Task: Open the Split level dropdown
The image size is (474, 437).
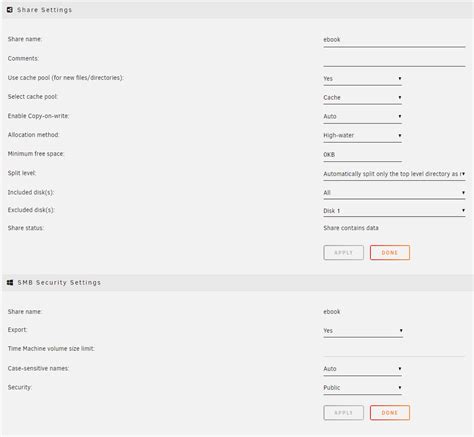Action: pyautogui.click(x=394, y=174)
